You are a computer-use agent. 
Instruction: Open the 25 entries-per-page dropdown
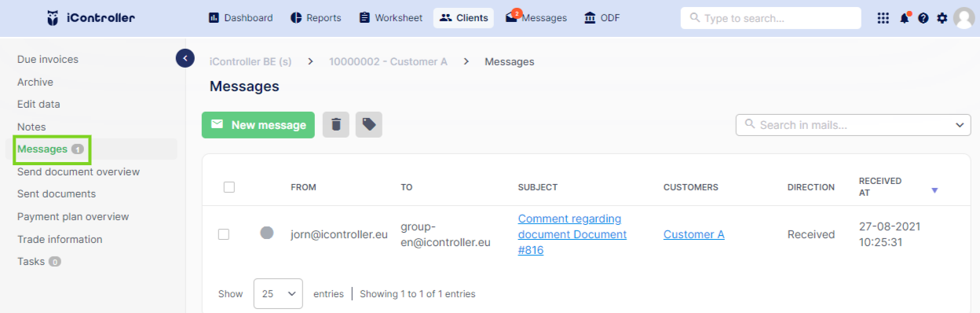point(278,293)
